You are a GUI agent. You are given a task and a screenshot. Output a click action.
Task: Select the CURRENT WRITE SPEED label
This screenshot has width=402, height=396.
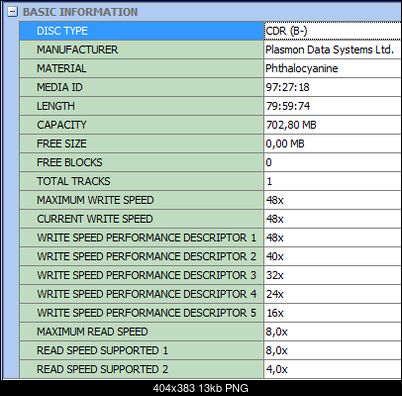(95, 219)
